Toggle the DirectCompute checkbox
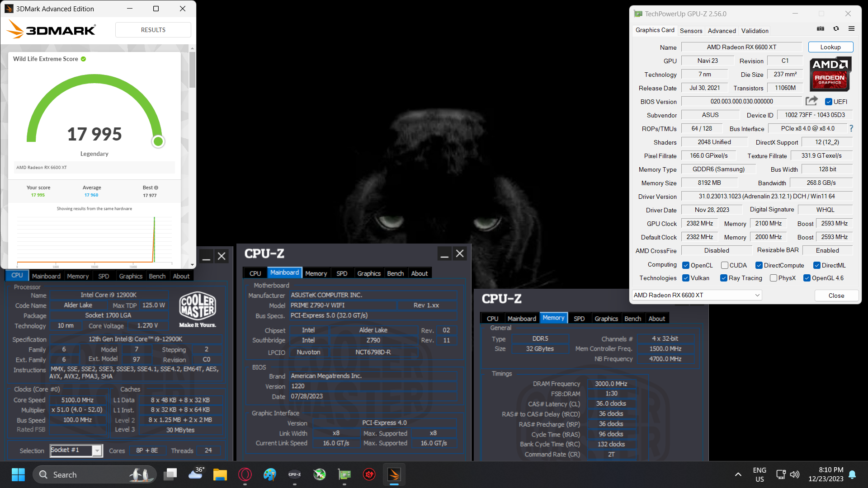868x488 pixels. tap(759, 265)
